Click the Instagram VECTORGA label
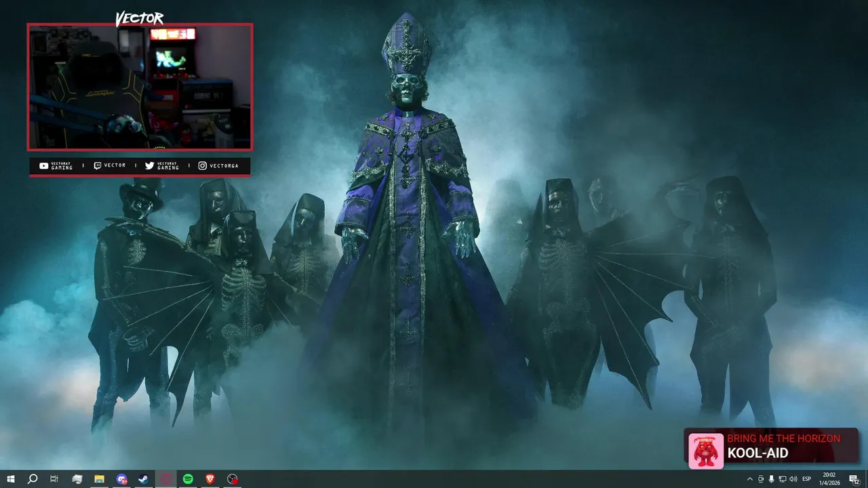Image resolution: width=868 pixels, height=488 pixels. [x=218, y=165]
